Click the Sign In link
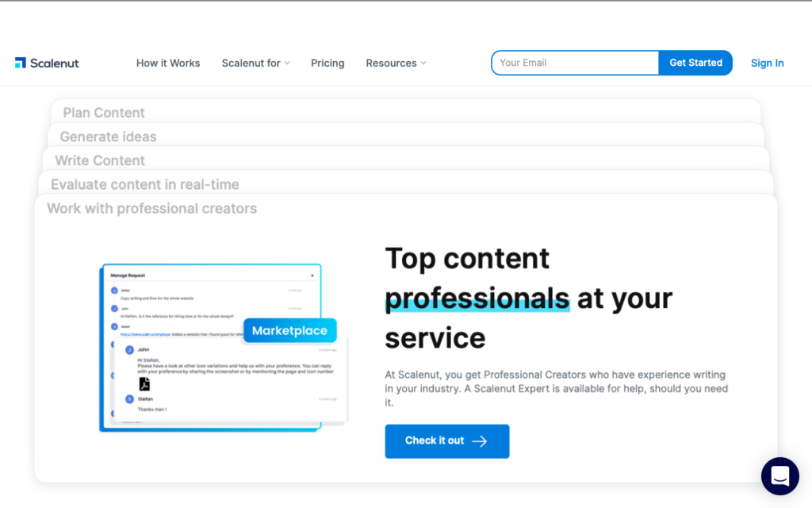812x508 pixels. click(767, 63)
